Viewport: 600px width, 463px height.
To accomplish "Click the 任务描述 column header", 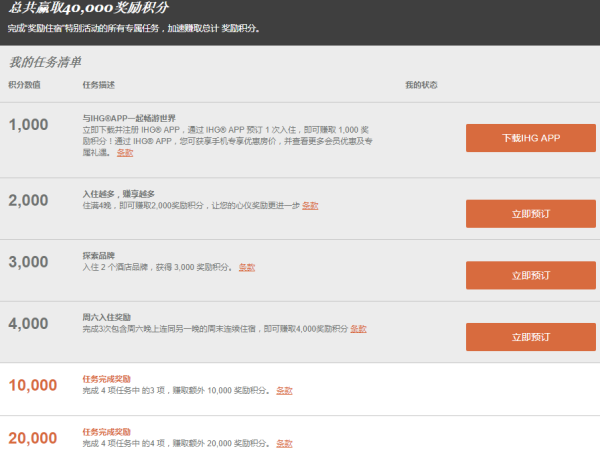I will coord(99,85).
